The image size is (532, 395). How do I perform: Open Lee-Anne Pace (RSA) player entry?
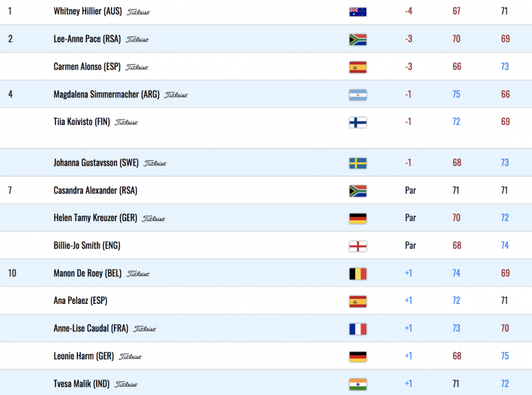coord(87,39)
